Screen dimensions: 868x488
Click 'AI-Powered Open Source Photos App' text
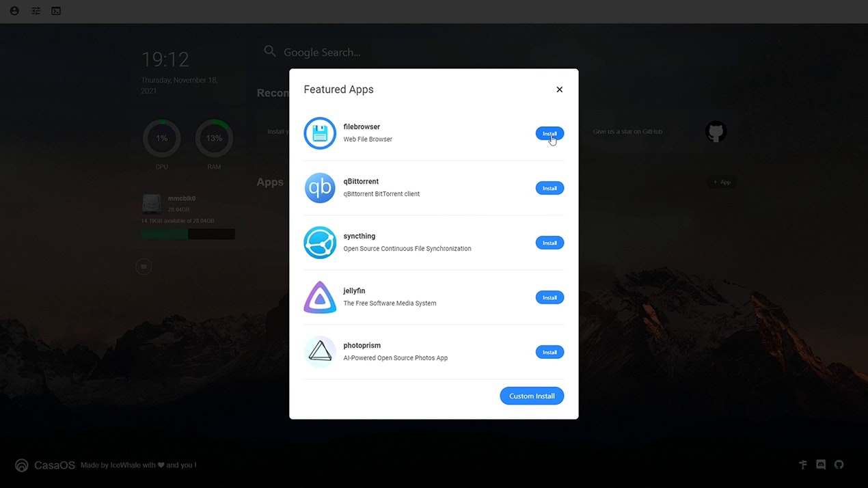tap(396, 358)
